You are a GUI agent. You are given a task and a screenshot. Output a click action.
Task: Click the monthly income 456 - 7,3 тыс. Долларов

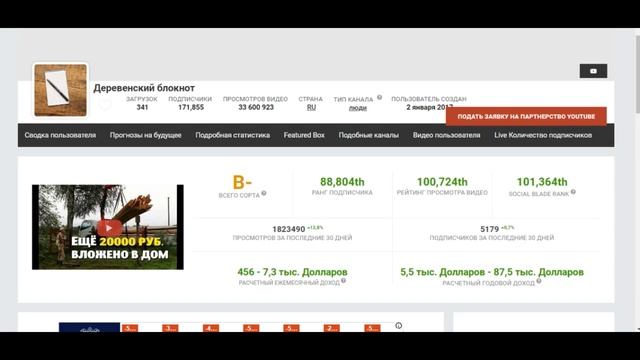click(x=292, y=272)
